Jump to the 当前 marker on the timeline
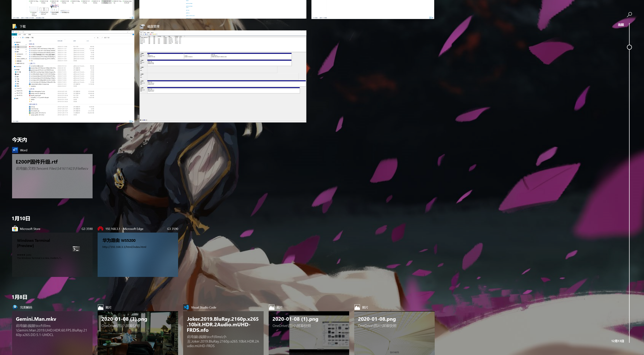 click(x=621, y=25)
